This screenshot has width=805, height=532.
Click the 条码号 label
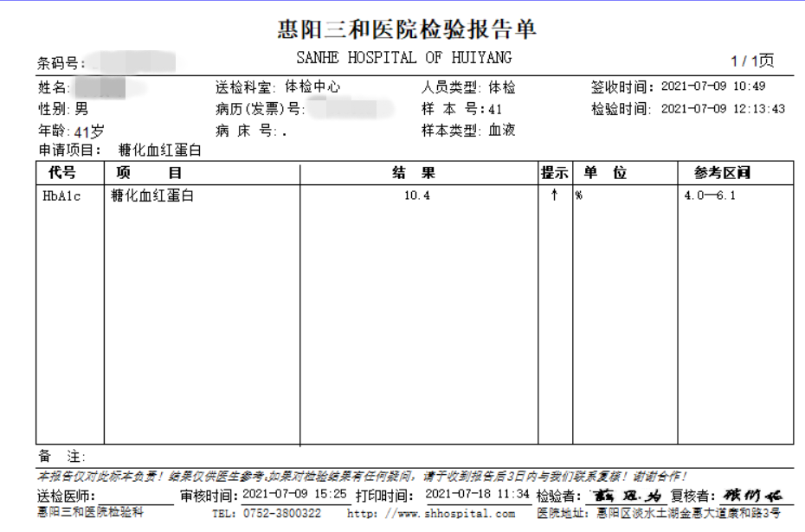[x=61, y=63]
